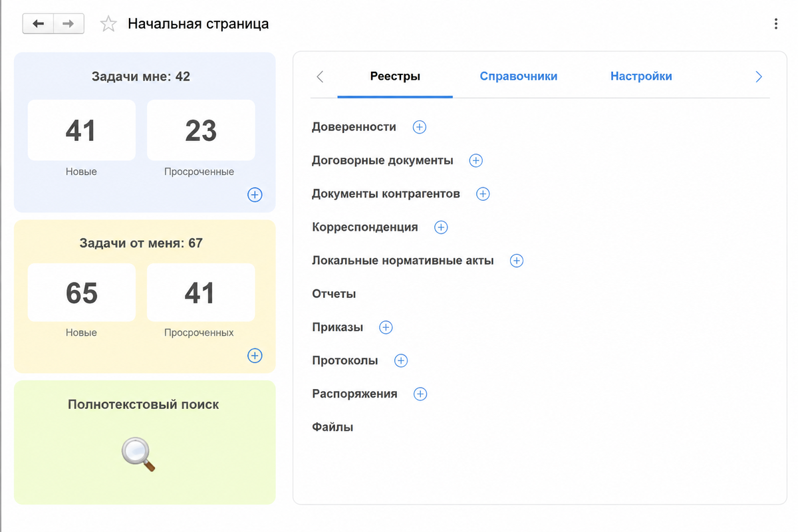The width and height of the screenshot is (798, 532).
Task: Open the three-dot more options menu
Action: click(x=775, y=24)
